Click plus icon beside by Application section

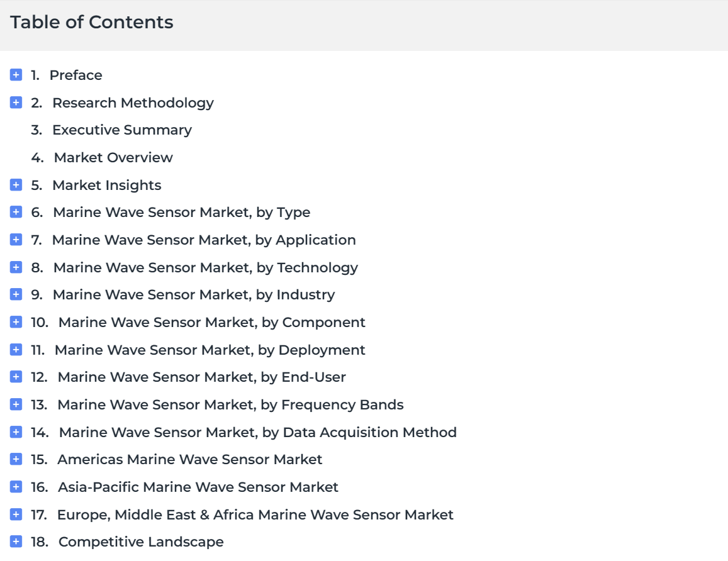16,240
